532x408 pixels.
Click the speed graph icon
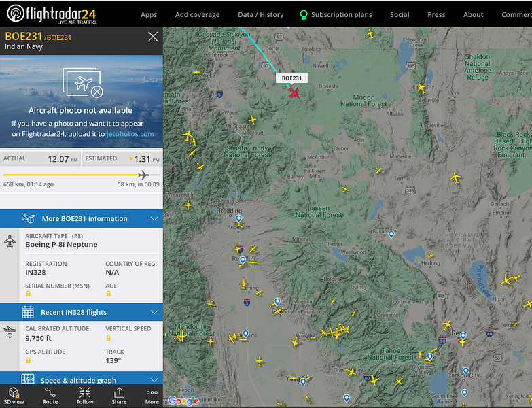point(28,379)
